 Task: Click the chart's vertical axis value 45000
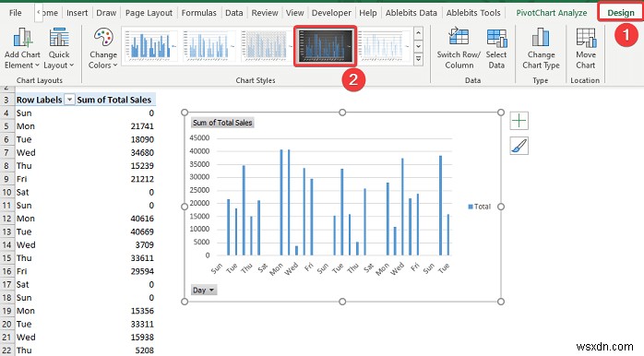(x=199, y=138)
